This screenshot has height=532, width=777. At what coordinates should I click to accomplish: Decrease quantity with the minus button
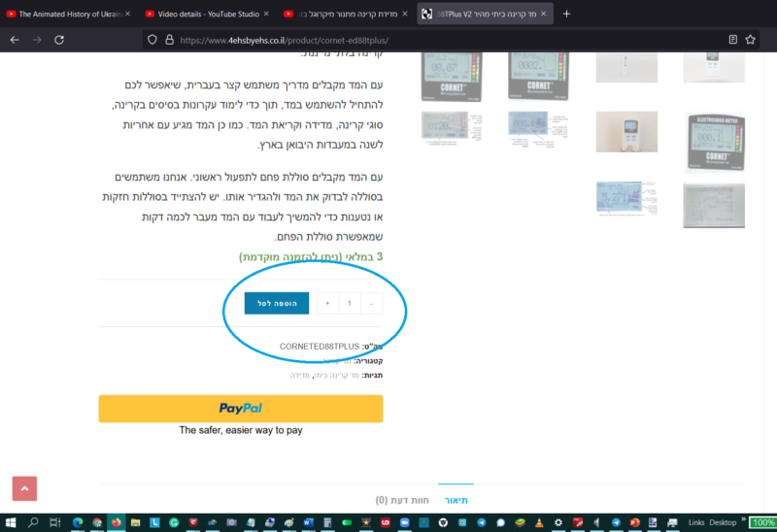coord(371,303)
